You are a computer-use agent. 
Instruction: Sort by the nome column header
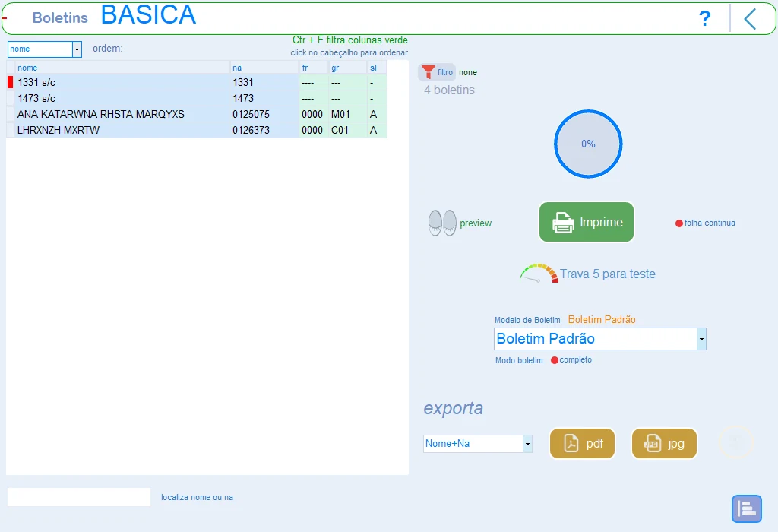pos(122,68)
